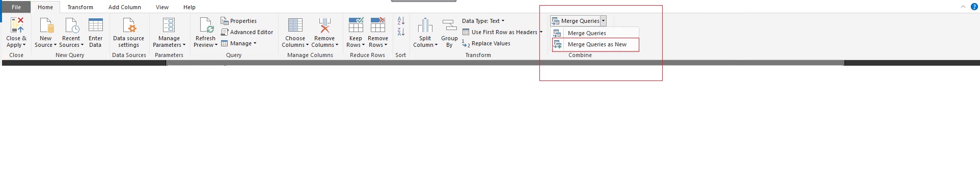Click the Group By icon
980x194 pixels.
(x=449, y=25)
